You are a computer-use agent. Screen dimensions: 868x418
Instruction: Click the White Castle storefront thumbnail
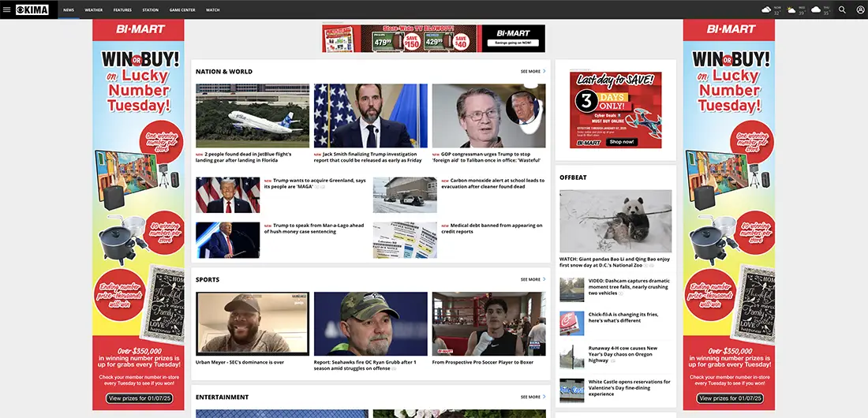572,390
